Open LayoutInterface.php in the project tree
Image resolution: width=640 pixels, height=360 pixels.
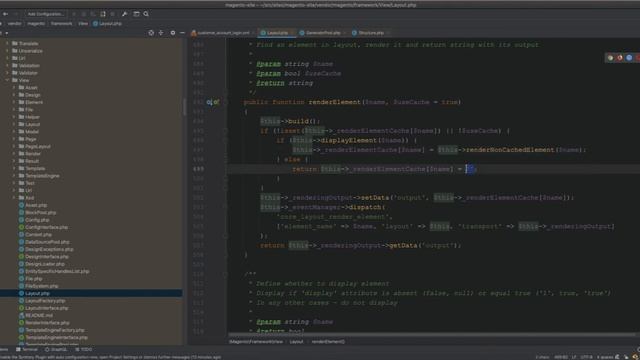(44, 308)
